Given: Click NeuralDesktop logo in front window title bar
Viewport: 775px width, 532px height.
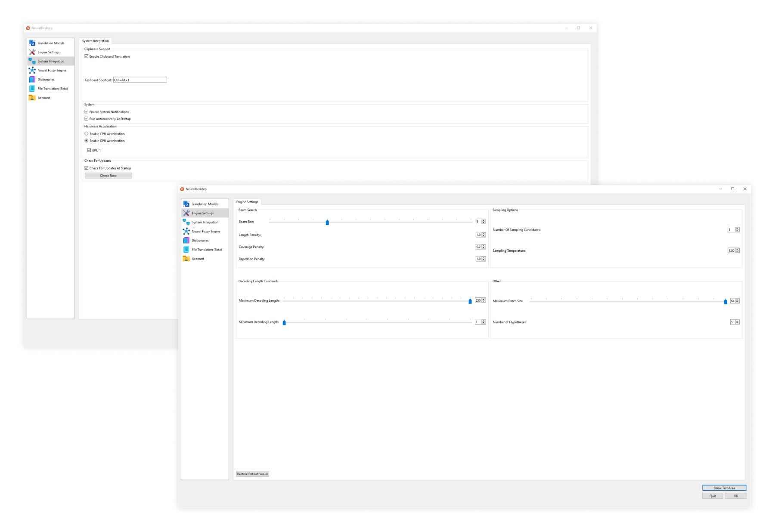Looking at the screenshot, I should click(182, 189).
